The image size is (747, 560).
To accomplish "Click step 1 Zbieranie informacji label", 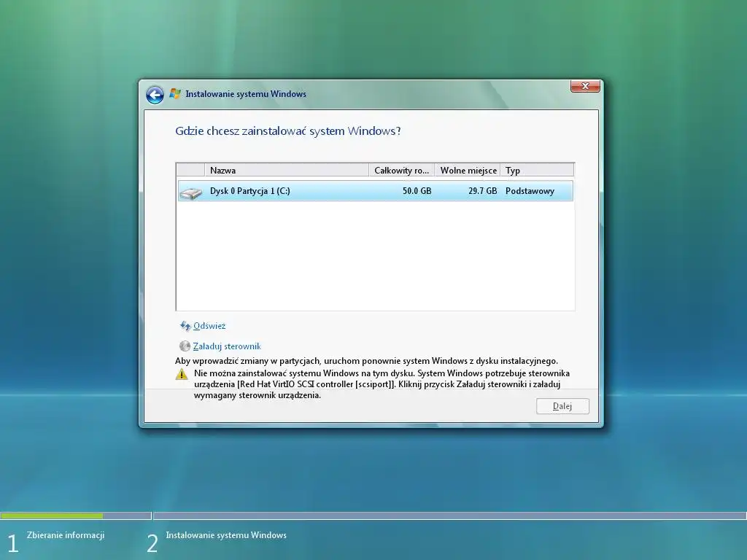I will click(65, 535).
